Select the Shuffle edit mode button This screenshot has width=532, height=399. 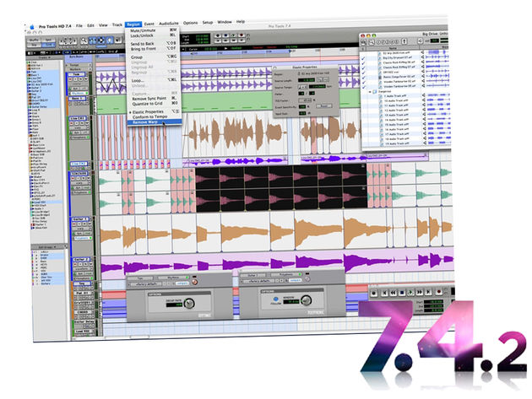pyautogui.click(x=34, y=40)
